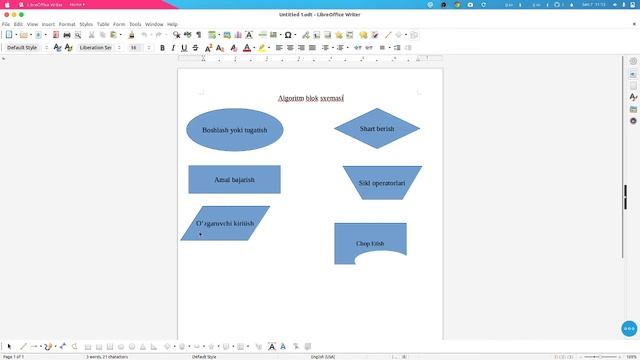Open the Format menu
640x360 pixels.
tap(67, 24)
